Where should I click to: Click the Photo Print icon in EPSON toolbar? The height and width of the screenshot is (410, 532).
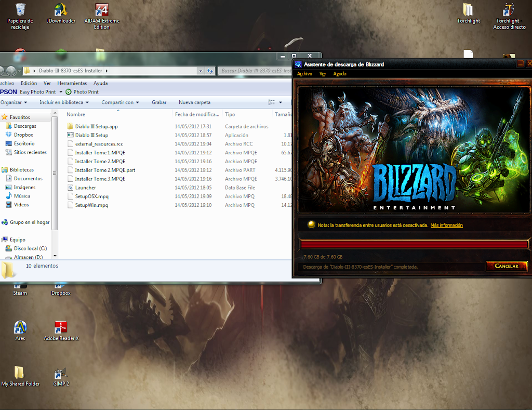click(x=68, y=91)
